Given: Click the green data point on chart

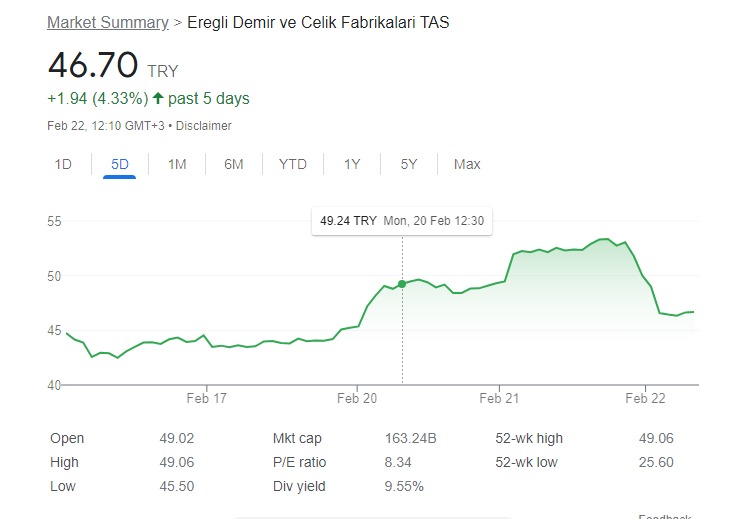Looking at the screenshot, I should click(402, 284).
